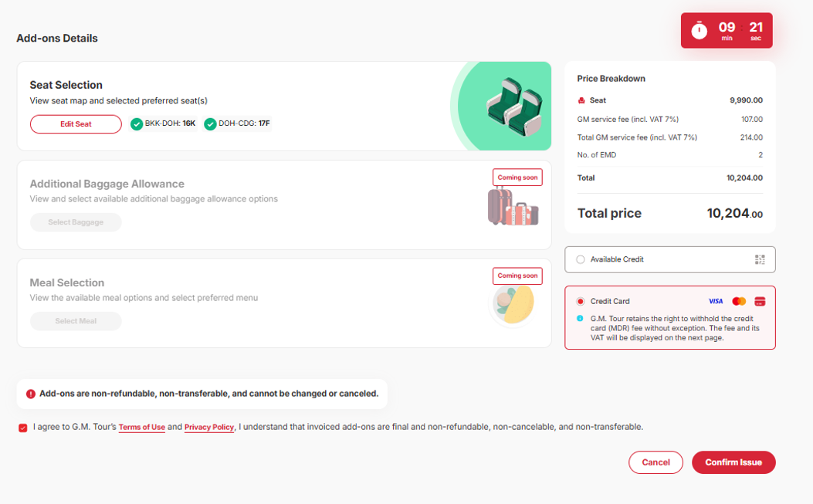Click the green airplane seats illustration
The width and height of the screenshot is (813, 504).
pos(514,107)
